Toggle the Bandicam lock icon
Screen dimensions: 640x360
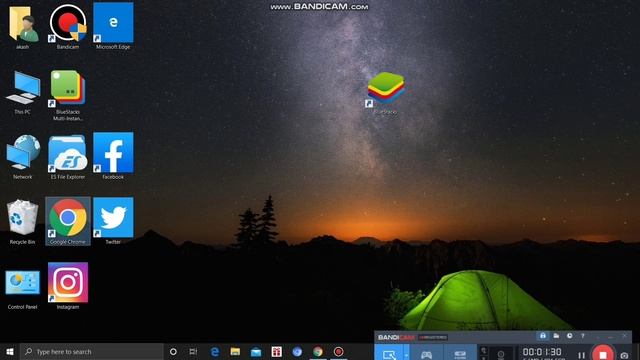pyautogui.click(x=543, y=336)
